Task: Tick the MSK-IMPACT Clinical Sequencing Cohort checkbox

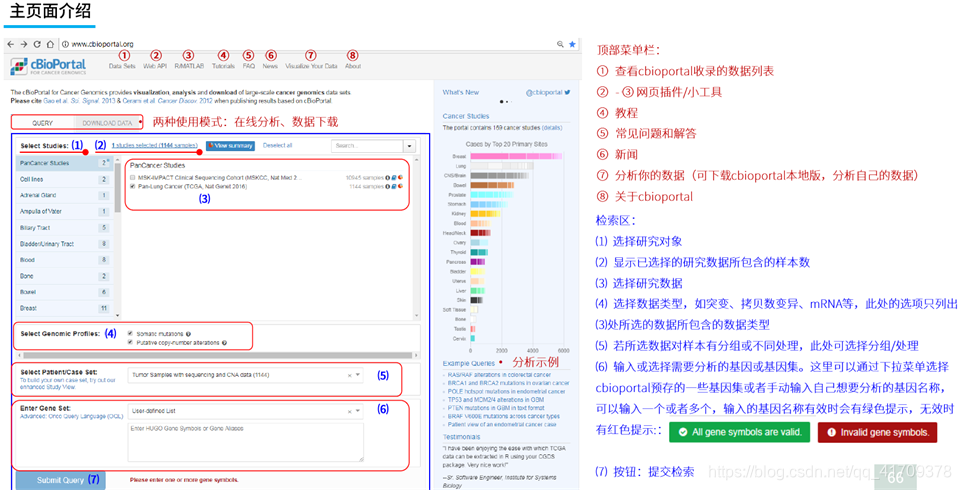Action: click(x=132, y=178)
